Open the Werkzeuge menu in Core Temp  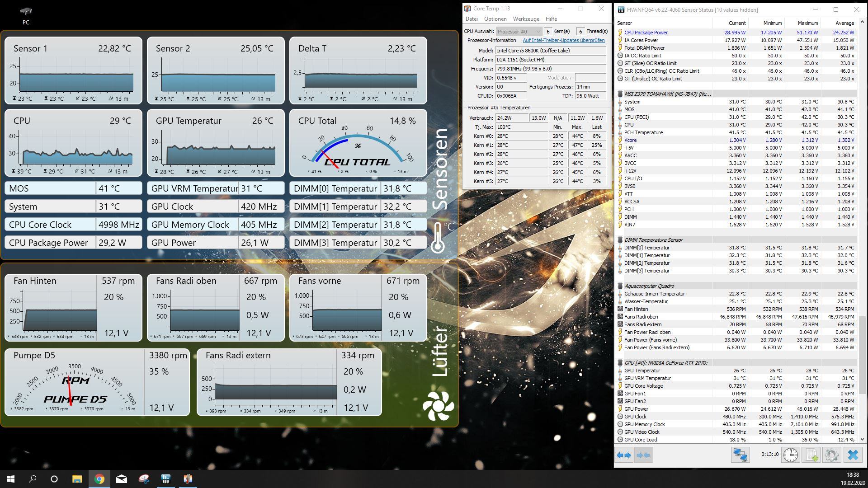[x=526, y=19]
